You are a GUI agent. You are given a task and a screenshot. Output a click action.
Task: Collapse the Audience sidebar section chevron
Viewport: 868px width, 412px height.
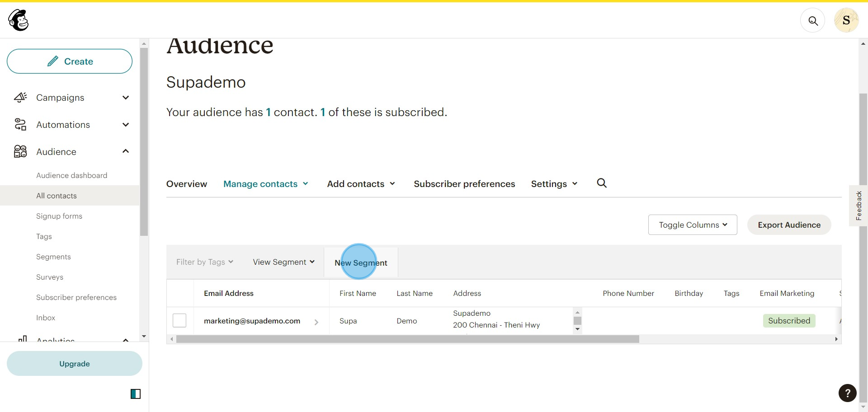pyautogui.click(x=126, y=151)
